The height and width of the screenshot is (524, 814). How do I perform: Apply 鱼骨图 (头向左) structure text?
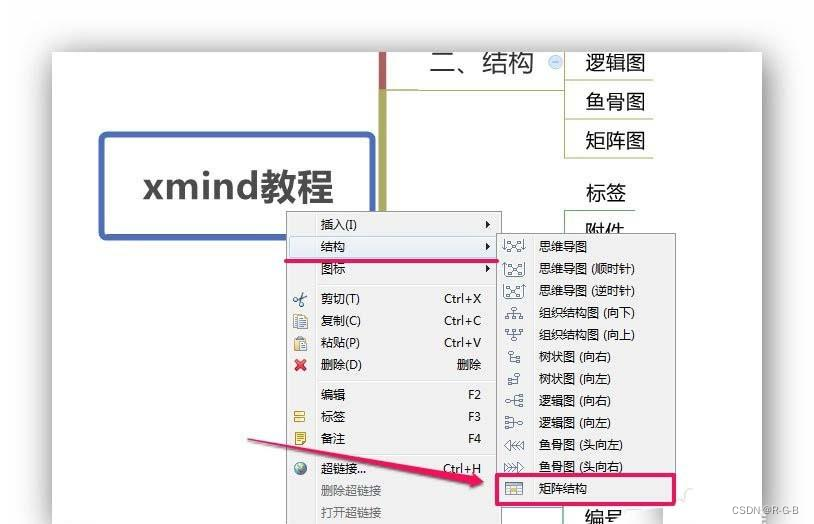coord(580,445)
